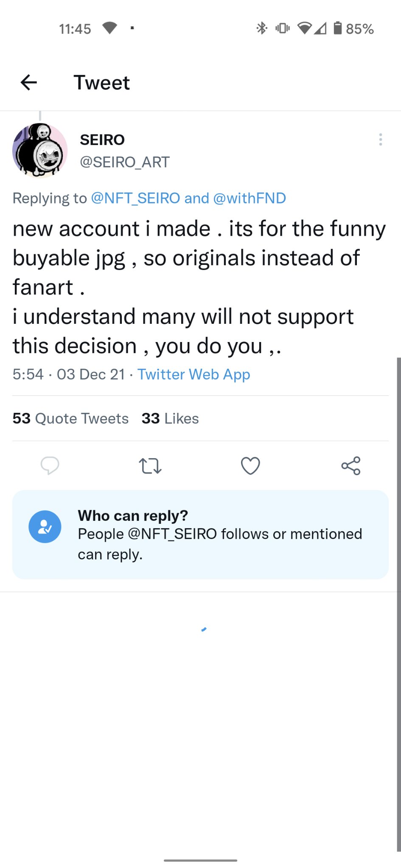Tap the Twitter Web App source link
The height and width of the screenshot is (868, 401).
click(x=193, y=375)
